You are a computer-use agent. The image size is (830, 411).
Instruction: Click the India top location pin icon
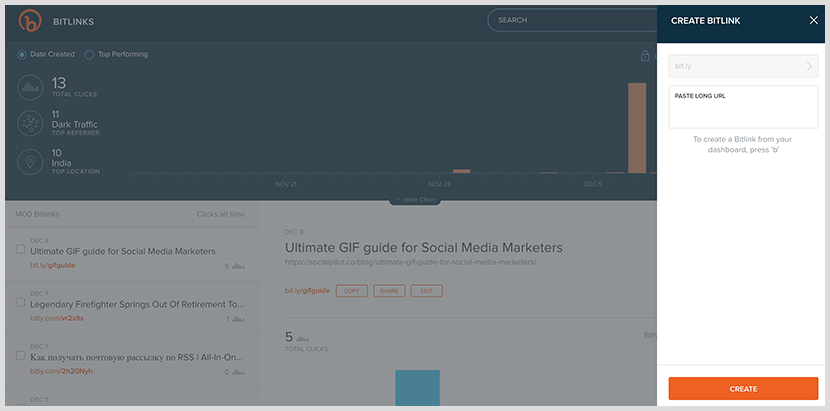32,161
